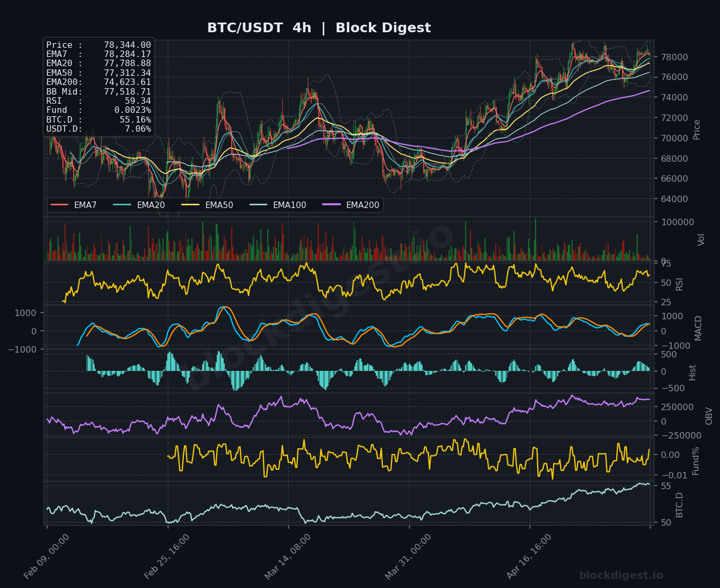Click the 100000 volume tick
720x588 pixels.
click(x=676, y=222)
